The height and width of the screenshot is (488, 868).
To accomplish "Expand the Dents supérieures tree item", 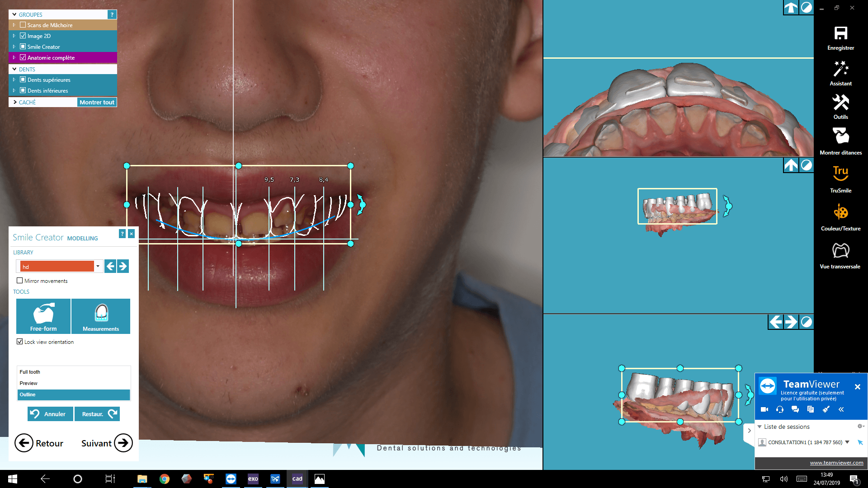I will click(x=14, y=80).
